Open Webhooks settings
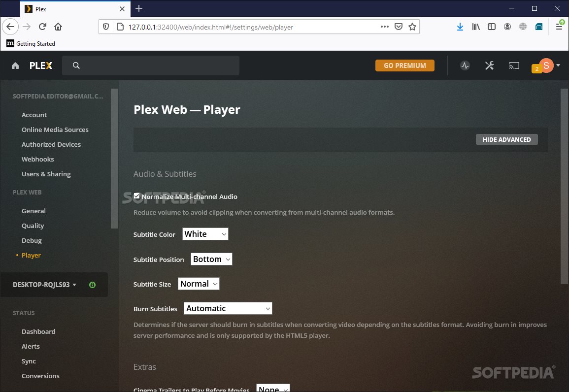 coord(38,160)
